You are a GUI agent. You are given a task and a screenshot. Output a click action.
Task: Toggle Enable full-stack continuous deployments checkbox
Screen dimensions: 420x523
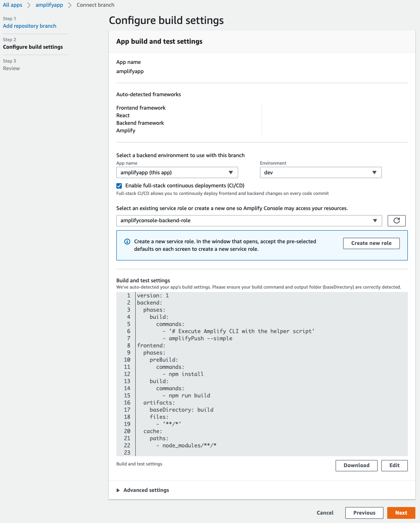click(119, 186)
